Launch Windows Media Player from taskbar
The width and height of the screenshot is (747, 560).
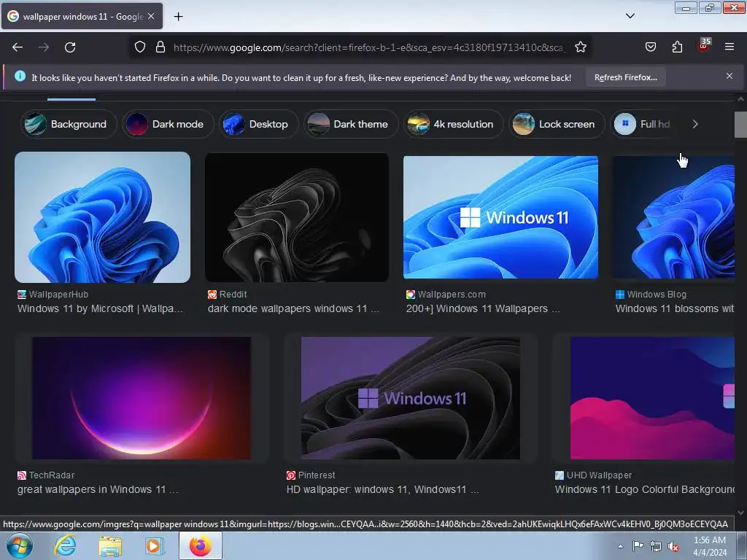click(x=155, y=545)
